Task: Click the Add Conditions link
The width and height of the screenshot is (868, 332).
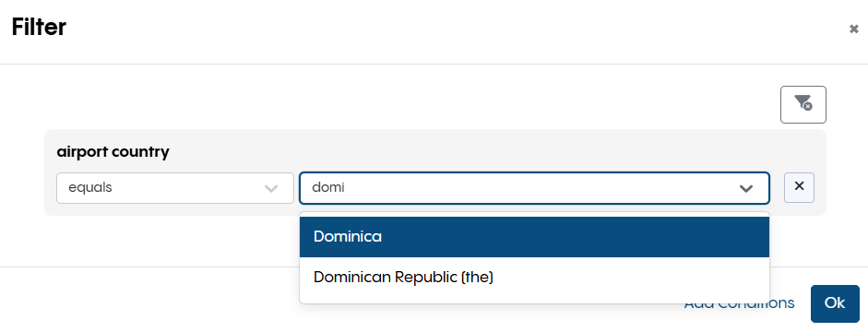Action: 739,303
